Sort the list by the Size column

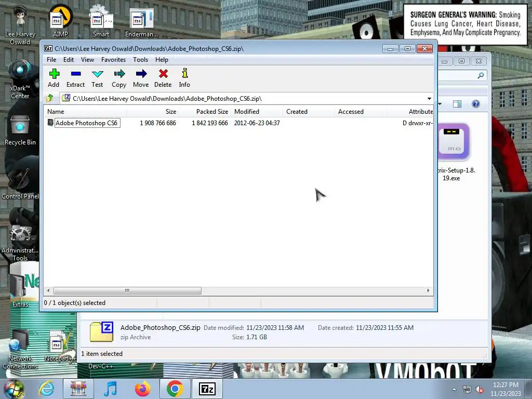click(153, 112)
